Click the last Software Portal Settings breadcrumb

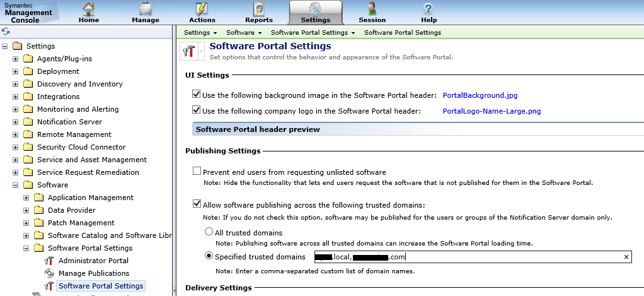pos(403,32)
